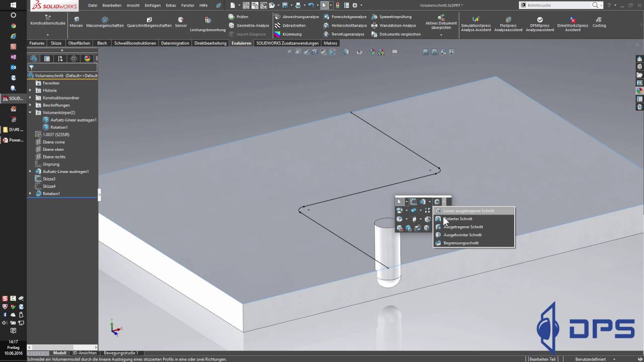Open the Costing tool
The height and width of the screenshot is (362, 644).
coord(599,22)
